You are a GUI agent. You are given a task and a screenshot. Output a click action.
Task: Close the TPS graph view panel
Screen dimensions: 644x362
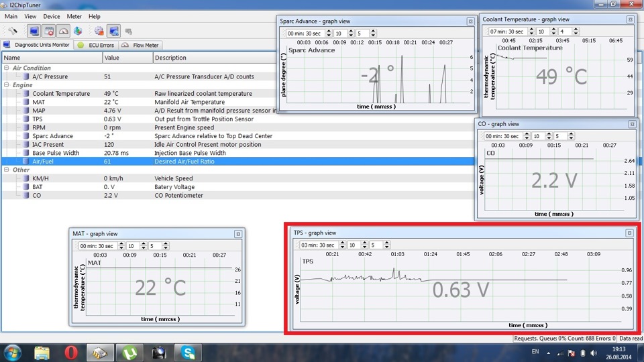pos(629,233)
